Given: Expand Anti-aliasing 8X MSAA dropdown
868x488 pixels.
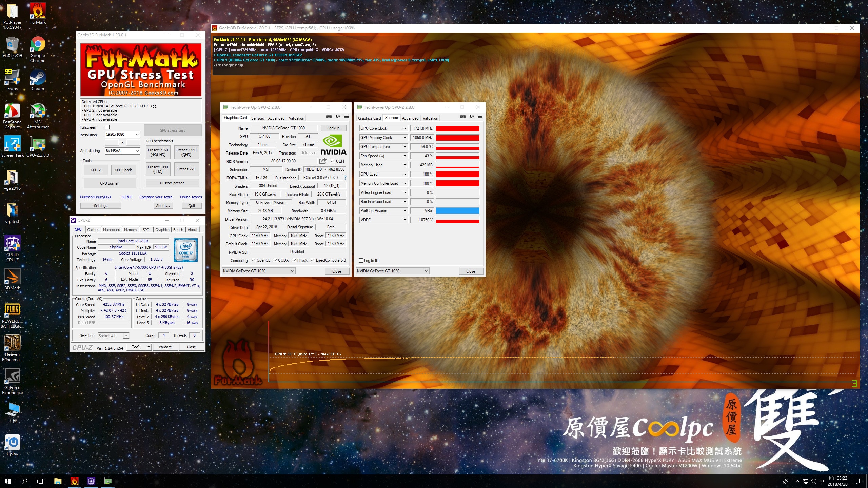Looking at the screenshot, I should (137, 151).
